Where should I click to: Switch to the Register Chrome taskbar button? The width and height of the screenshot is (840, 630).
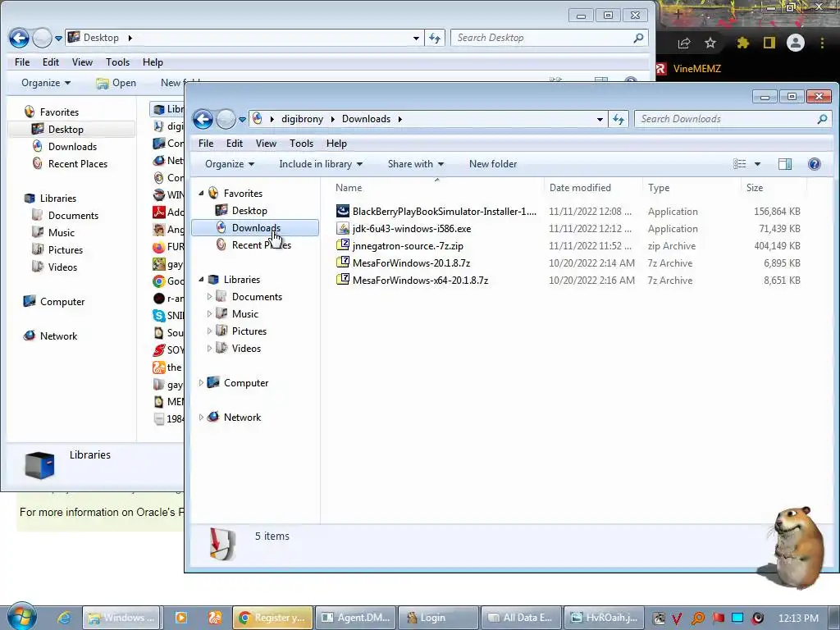(272, 618)
